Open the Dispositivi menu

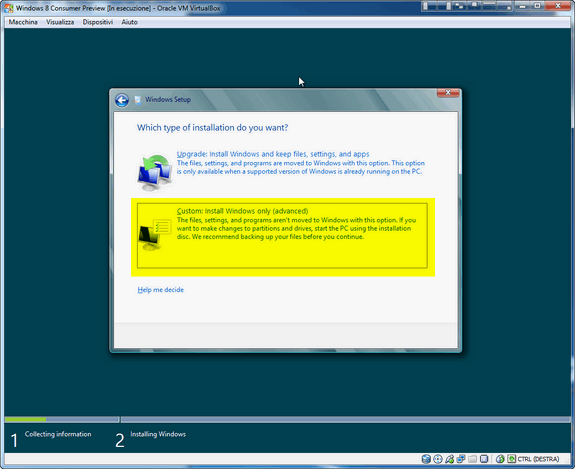[x=98, y=22]
